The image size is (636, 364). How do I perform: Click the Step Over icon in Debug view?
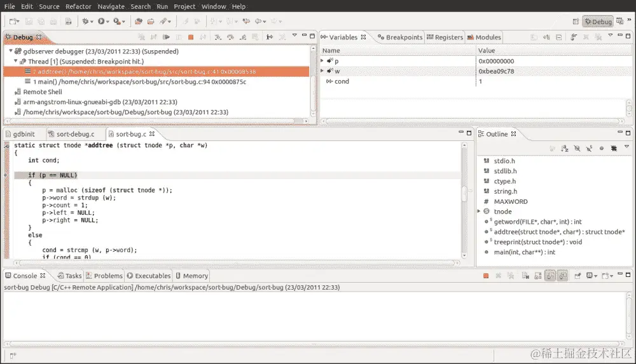tap(230, 37)
